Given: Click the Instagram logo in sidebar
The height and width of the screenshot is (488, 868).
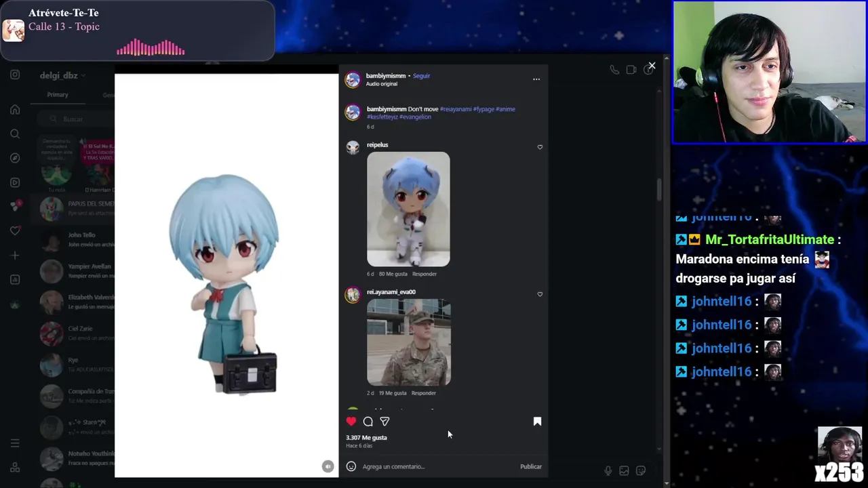Looking at the screenshot, I should pos(15,75).
